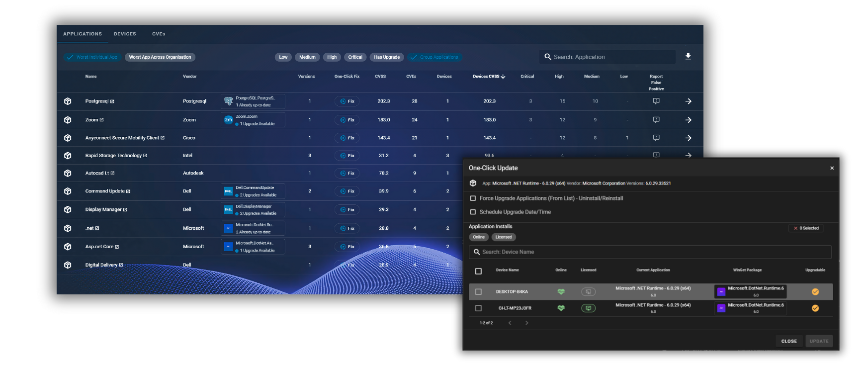Screen dimensions: 868x365
Task: Click next page chevron in One-Click Update
Action: point(527,323)
